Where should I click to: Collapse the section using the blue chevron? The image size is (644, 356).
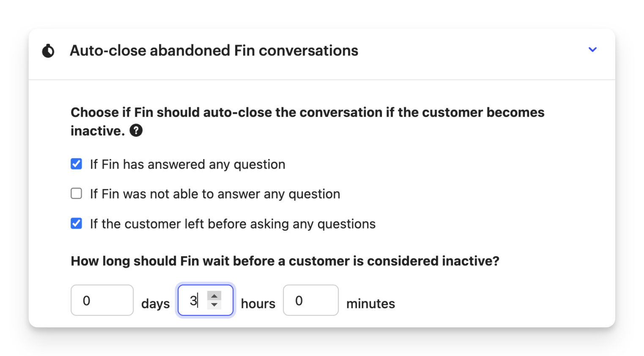point(592,49)
